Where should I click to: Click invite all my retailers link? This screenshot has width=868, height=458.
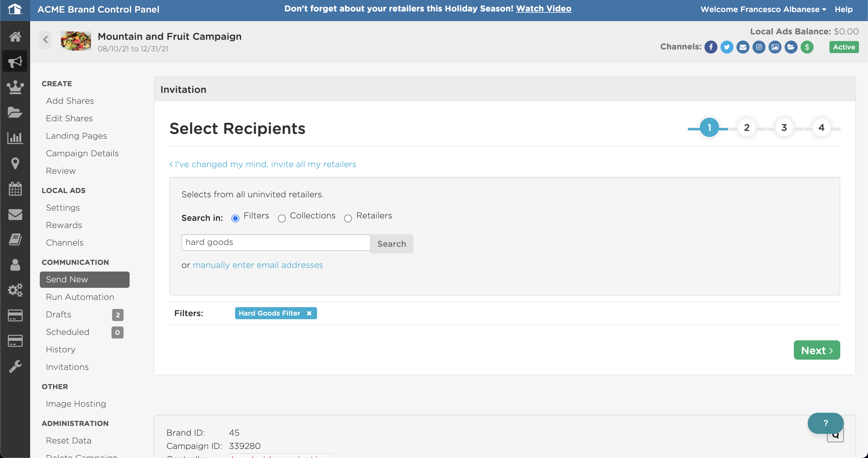pyautogui.click(x=263, y=164)
